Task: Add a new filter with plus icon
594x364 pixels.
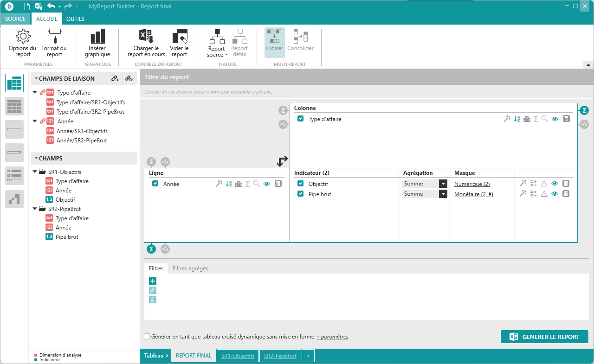Action: pyautogui.click(x=153, y=281)
